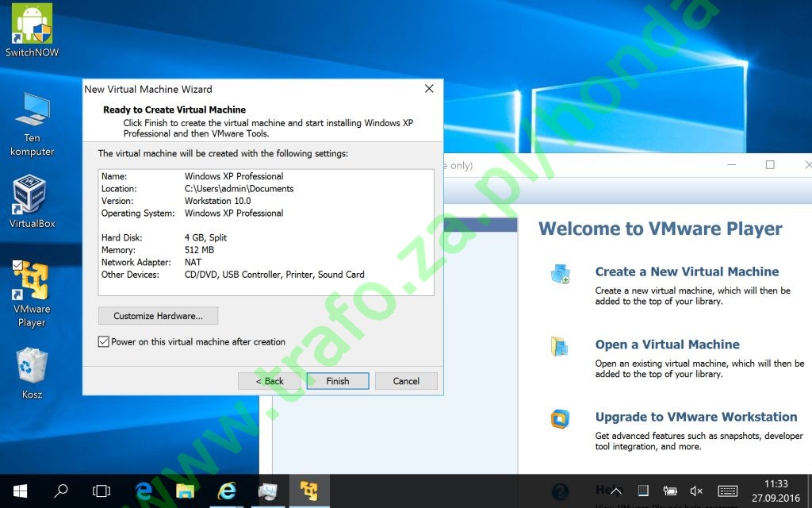Open the Windows Start menu

tap(20, 491)
